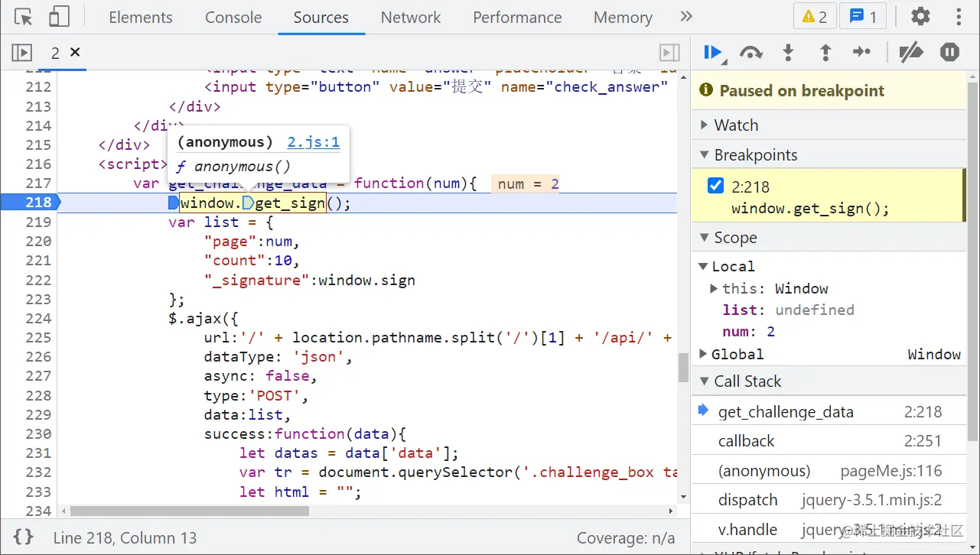The height and width of the screenshot is (555, 980).
Task: Show more DevTools tabs chevron
Action: [x=686, y=17]
